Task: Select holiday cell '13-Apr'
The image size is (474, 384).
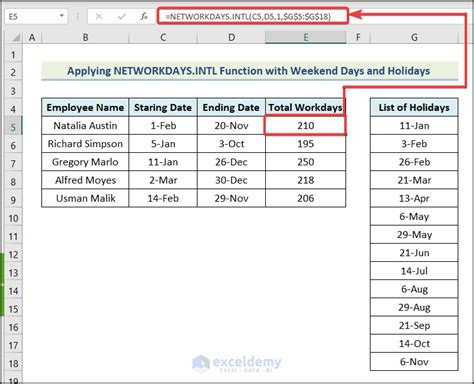Action: (414, 198)
